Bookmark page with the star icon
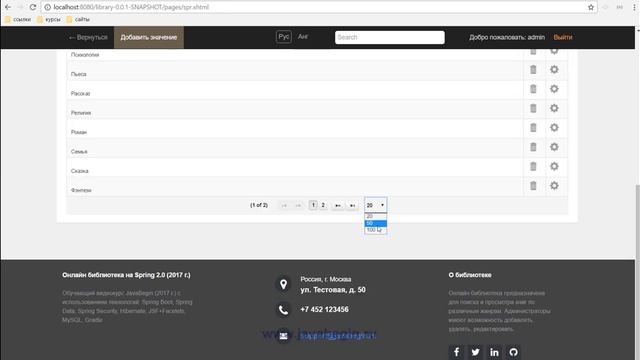Image resolution: width=640 pixels, height=360 pixels. click(591, 7)
